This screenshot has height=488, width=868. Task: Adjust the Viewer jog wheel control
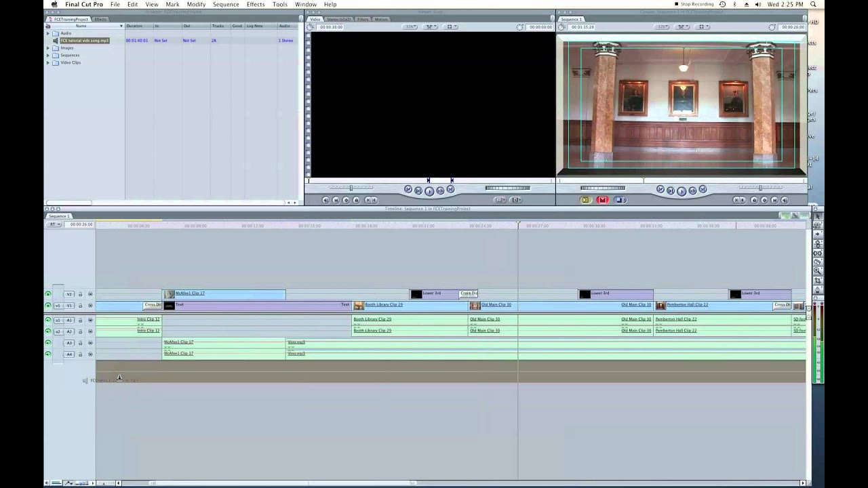(507, 188)
